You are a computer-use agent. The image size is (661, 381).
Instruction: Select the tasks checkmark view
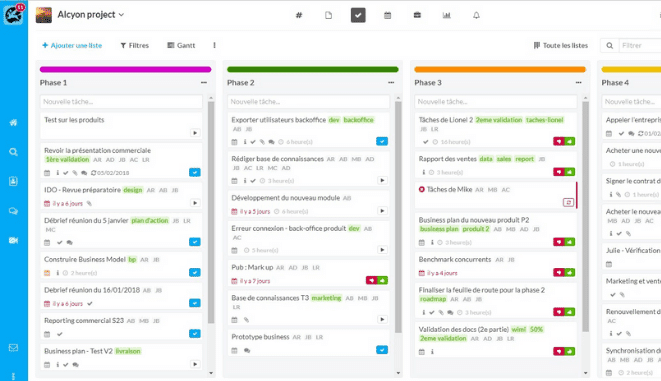pyautogui.click(x=358, y=15)
